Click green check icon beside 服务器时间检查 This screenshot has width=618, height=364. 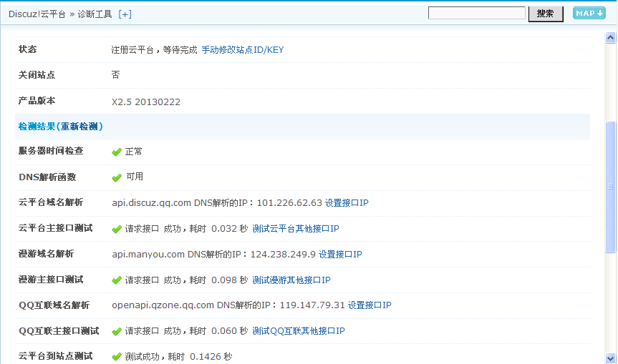[117, 152]
